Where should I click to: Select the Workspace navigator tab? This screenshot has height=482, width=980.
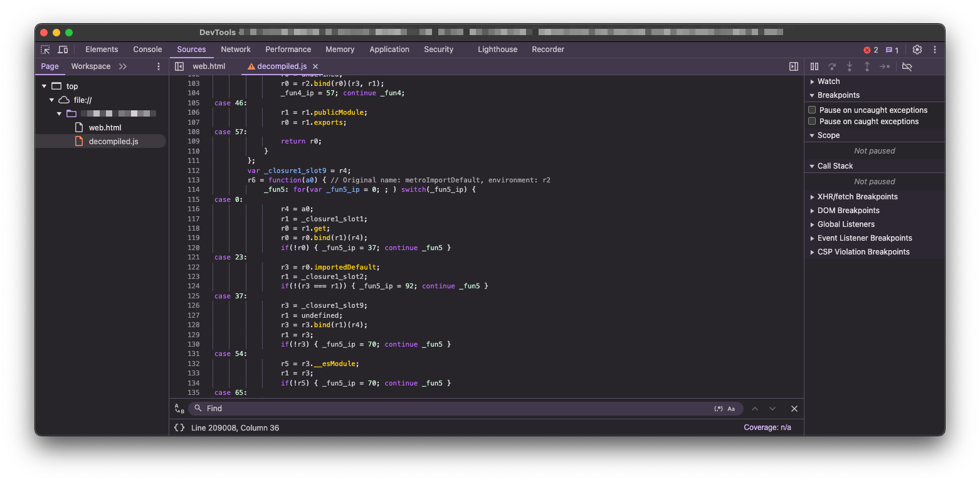pyautogui.click(x=90, y=66)
